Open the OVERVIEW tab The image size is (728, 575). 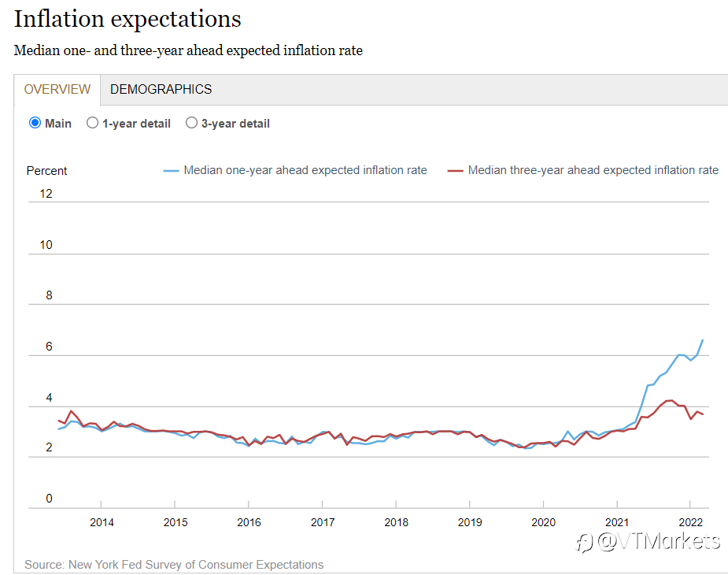[x=57, y=89]
